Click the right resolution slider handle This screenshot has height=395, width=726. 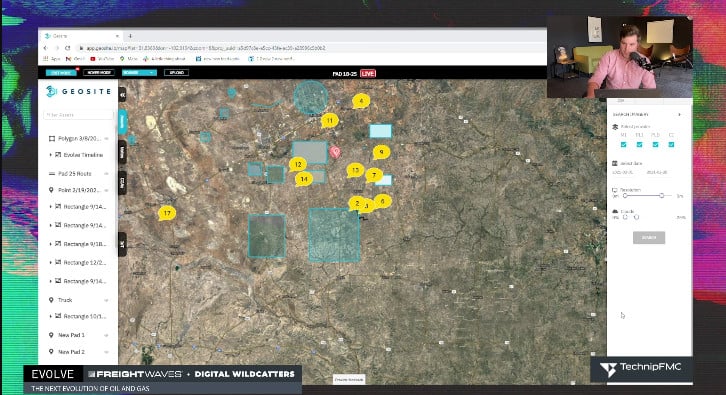pos(662,196)
